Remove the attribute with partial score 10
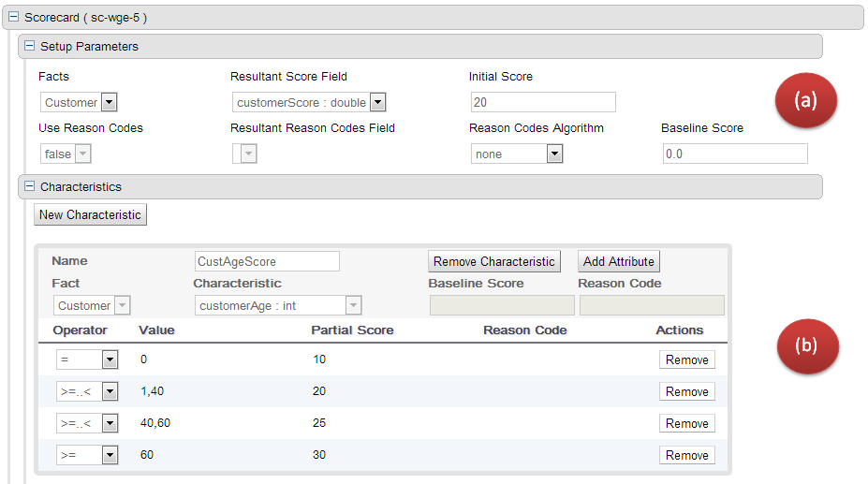 point(686,360)
